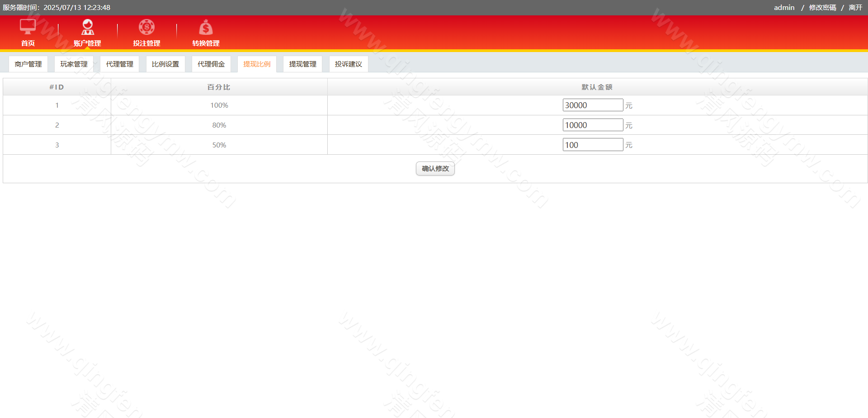Screen dimensions: 868x418
Task: Focus the 50% default amount field
Action: pyautogui.click(x=593, y=145)
